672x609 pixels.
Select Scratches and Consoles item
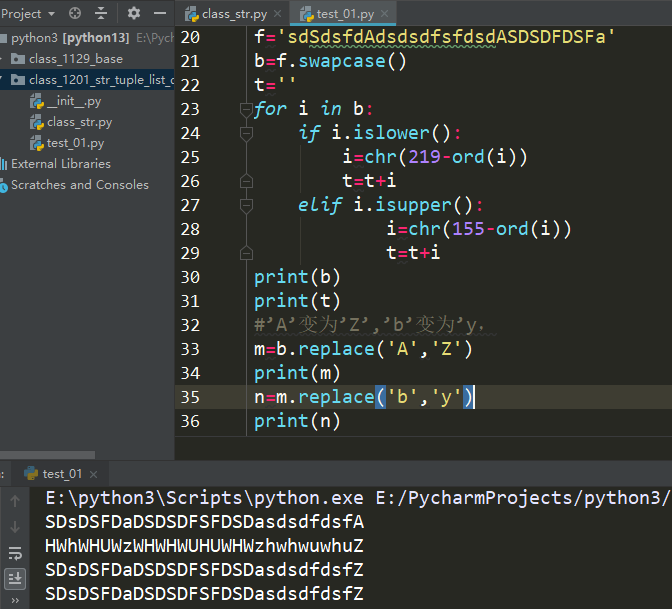coord(79,185)
